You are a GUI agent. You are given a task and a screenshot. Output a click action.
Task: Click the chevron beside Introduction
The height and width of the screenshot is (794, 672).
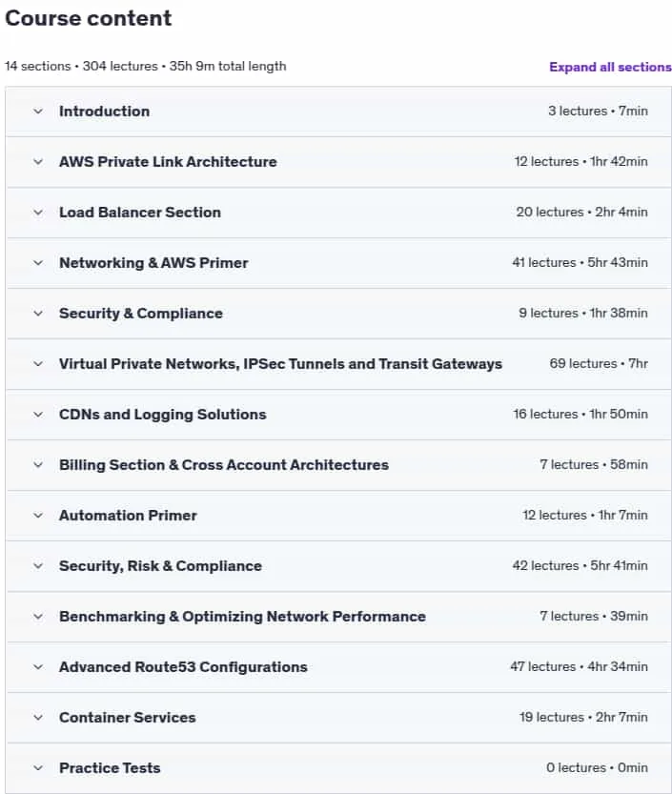click(38, 112)
